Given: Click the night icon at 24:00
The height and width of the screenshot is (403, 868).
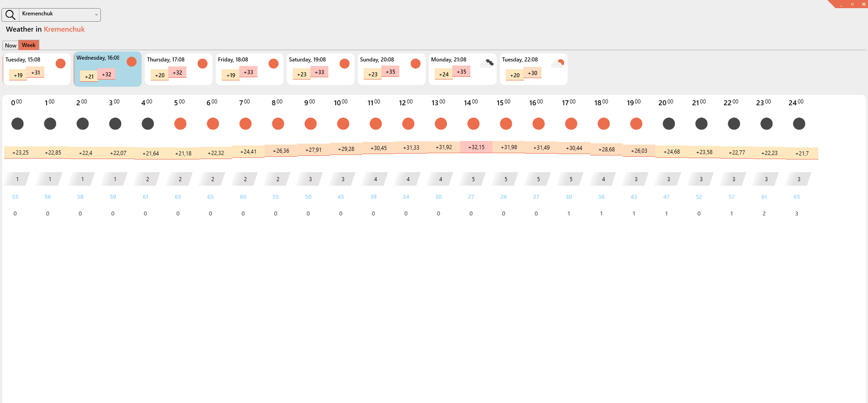Looking at the screenshot, I should pyautogui.click(x=799, y=123).
